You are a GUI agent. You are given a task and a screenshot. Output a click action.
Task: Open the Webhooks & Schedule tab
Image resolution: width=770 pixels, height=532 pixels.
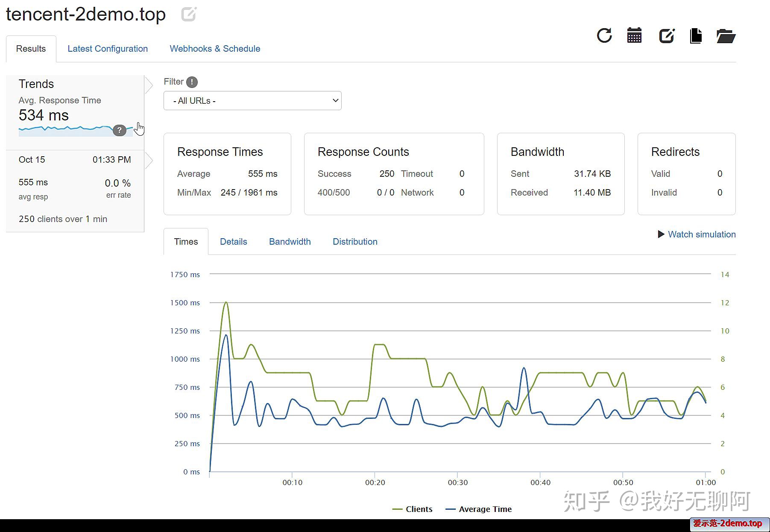pyautogui.click(x=215, y=49)
